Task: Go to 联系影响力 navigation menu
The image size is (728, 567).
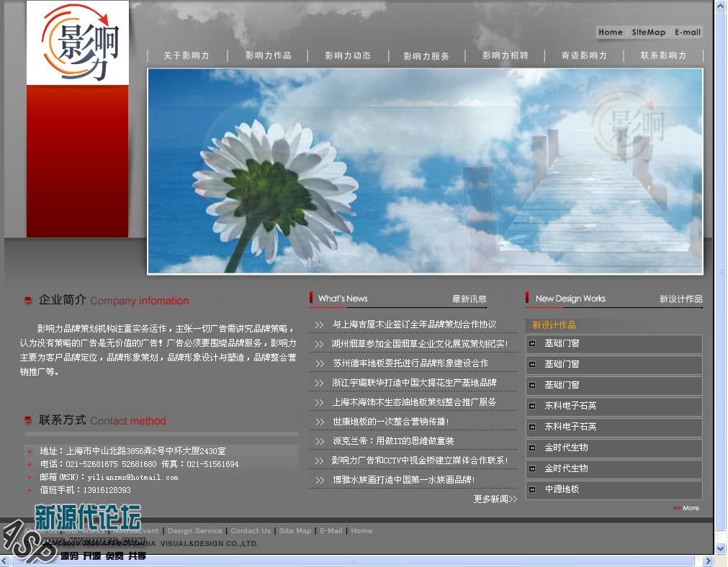Action: pos(663,55)
